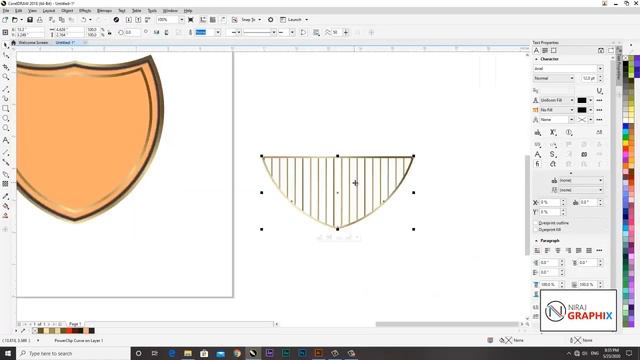This screenshot has height=360, width=640.
Task: Click the Save icon in toolbar
Action: [x=30, y=20]
